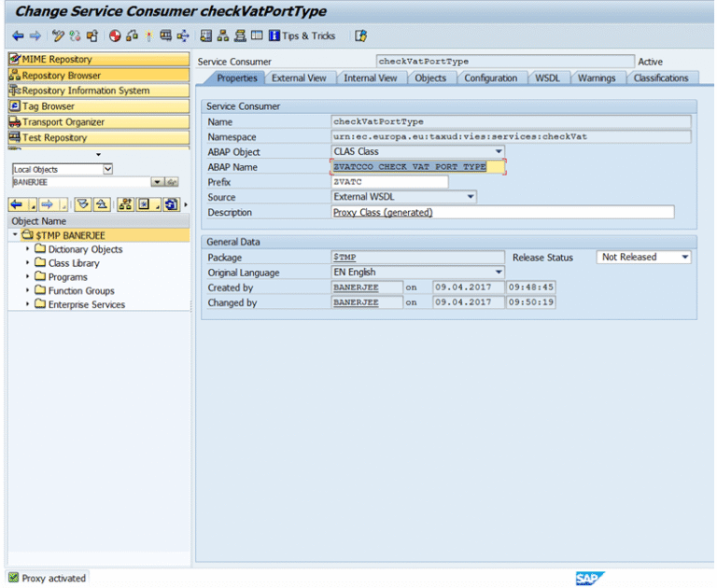Click the refresh object list icon

point(171,204)
